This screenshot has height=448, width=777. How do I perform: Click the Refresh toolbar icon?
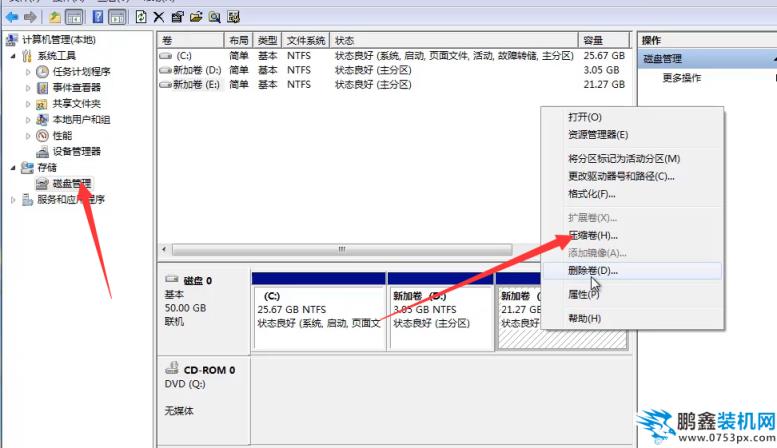point(141,17)
